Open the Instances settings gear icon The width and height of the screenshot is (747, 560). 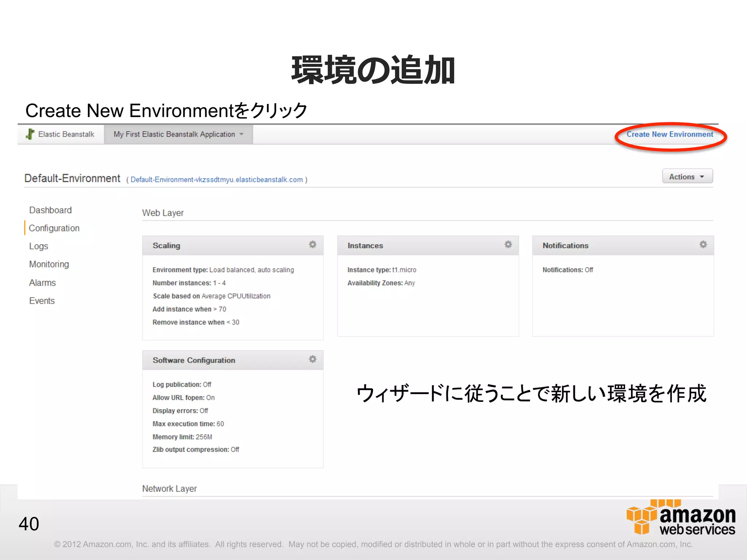[x=508, y=245]
